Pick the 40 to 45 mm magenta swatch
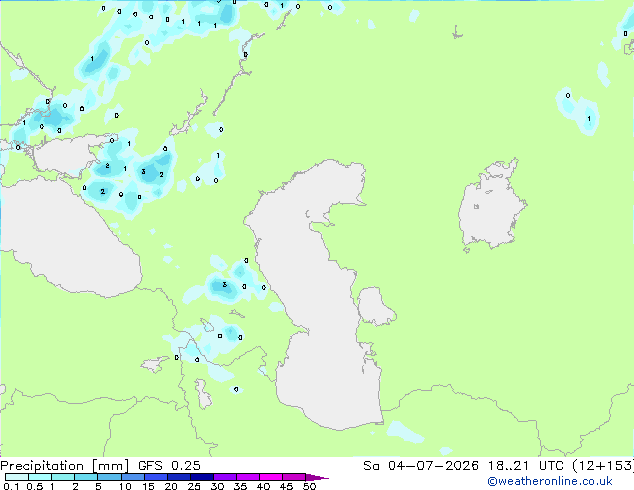Screen dimensions: 634x490 tap(271, 477)
